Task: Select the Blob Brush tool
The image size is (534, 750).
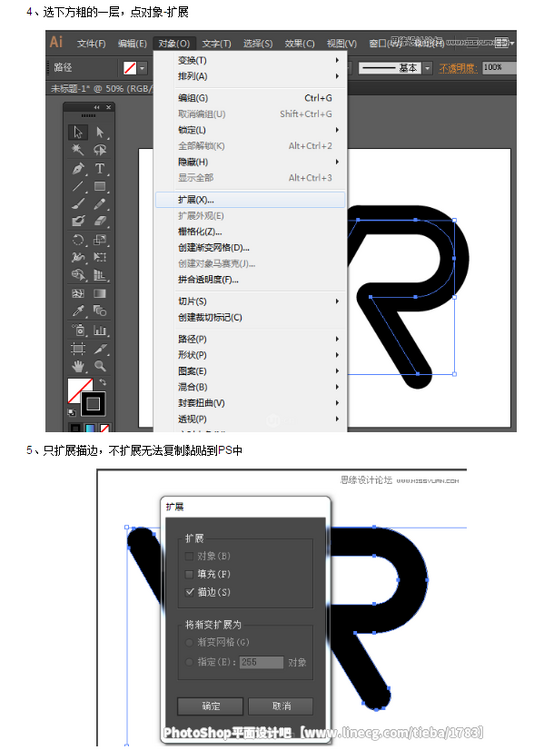Action: 78,221
